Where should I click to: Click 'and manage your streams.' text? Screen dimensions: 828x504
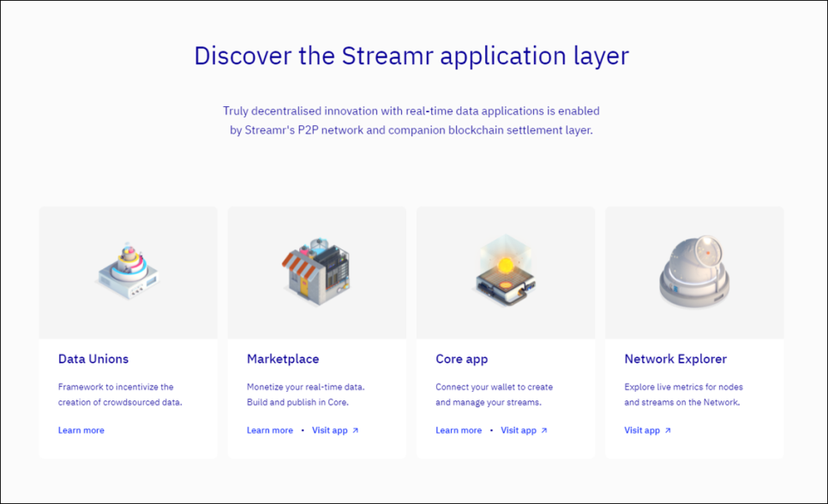coord(489,403)
